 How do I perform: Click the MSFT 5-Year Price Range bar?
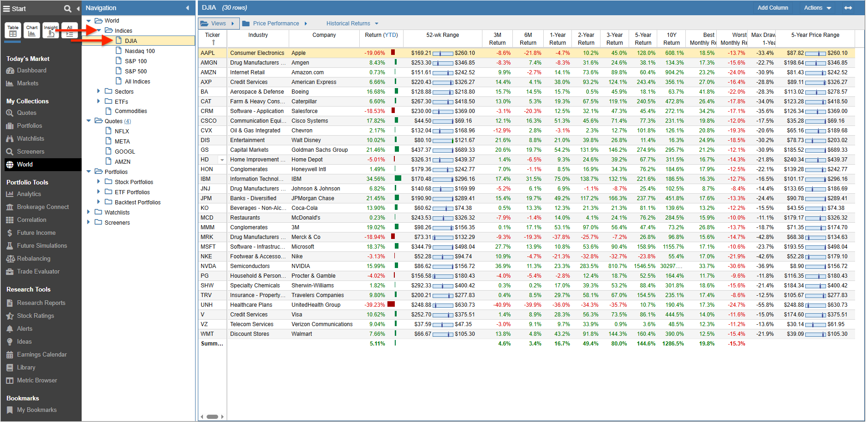[815, 247]
